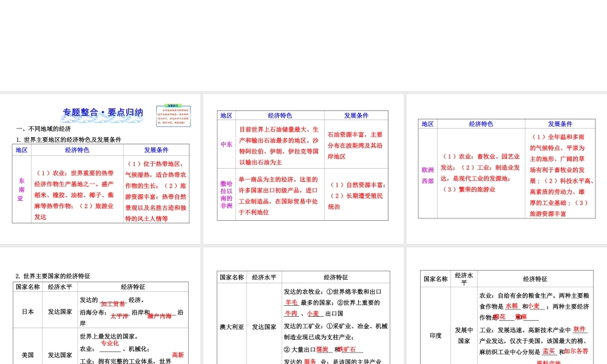
Task: Open the slide thumbnail titled 专题整合·要点归纳
Action: [100, 169]
